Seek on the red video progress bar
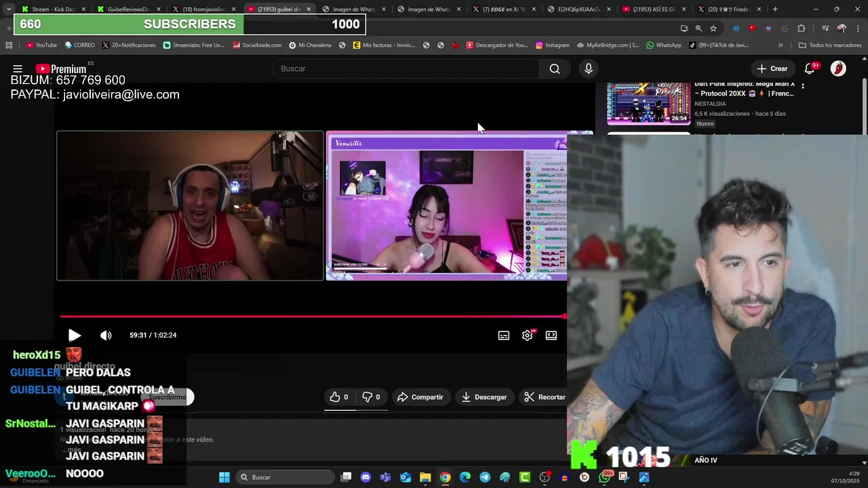Image resolution: width=868 pixels, height=488 pixels. click(x=313, y=317)
